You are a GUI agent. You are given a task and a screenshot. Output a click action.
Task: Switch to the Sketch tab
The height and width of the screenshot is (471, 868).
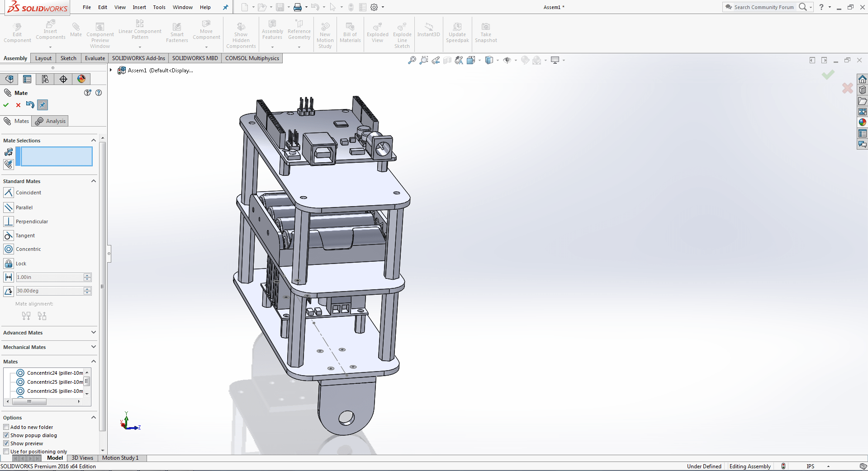point(68,58)
